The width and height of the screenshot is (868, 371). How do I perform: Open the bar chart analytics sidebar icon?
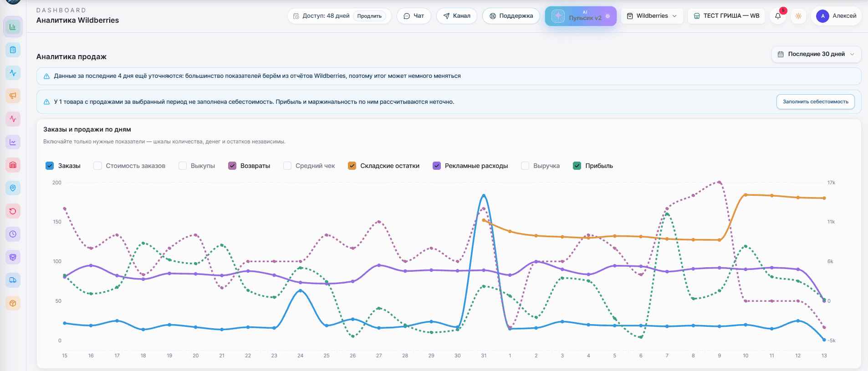tap(13, 27)
